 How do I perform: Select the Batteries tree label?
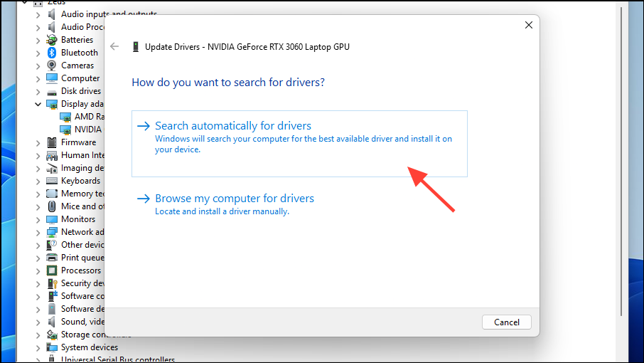pyautogui.click(x=77, y=40)
